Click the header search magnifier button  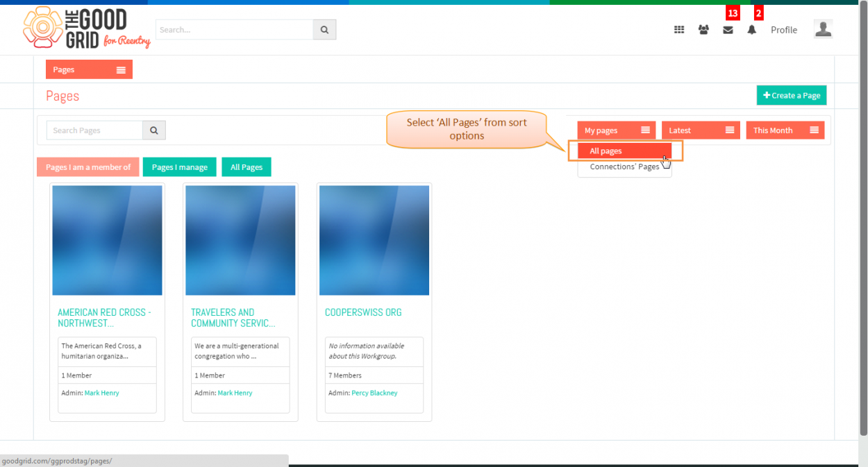pyautogui.click(x=324, y=30)
